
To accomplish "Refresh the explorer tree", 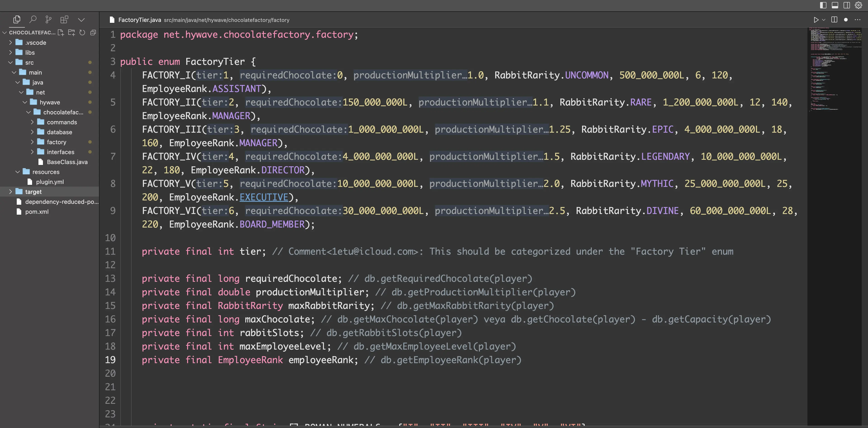I will coord(82,32).
